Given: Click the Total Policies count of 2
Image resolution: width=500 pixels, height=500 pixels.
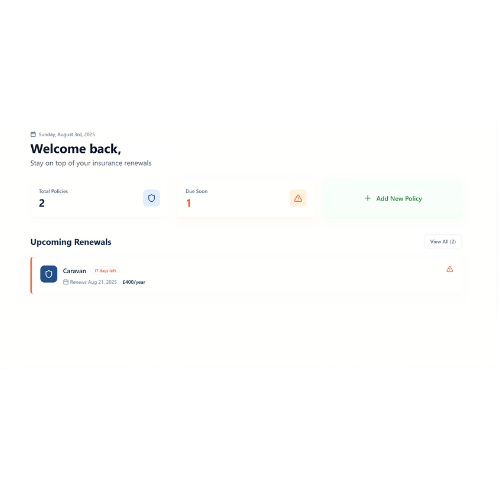Looking at the screenshot, I should (x=42, y=203).
